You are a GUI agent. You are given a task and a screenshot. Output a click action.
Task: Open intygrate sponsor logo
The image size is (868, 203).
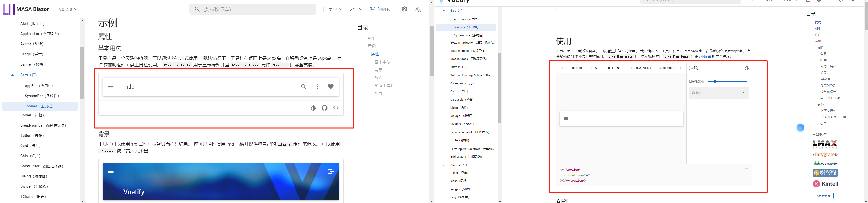click(x=825, y=155)
